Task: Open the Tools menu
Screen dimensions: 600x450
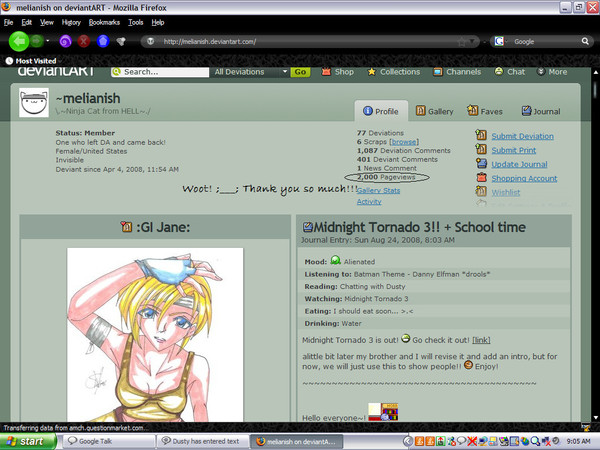Action: 135,23
